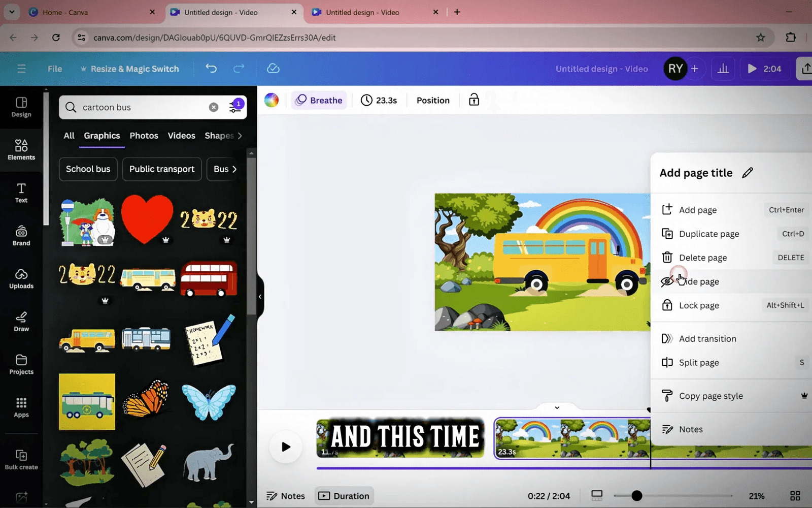Image resolution: width=812 pixels, height=508 pixels.
Task: Click the lock icon in toolbar
Action: [x=474, y=100]
